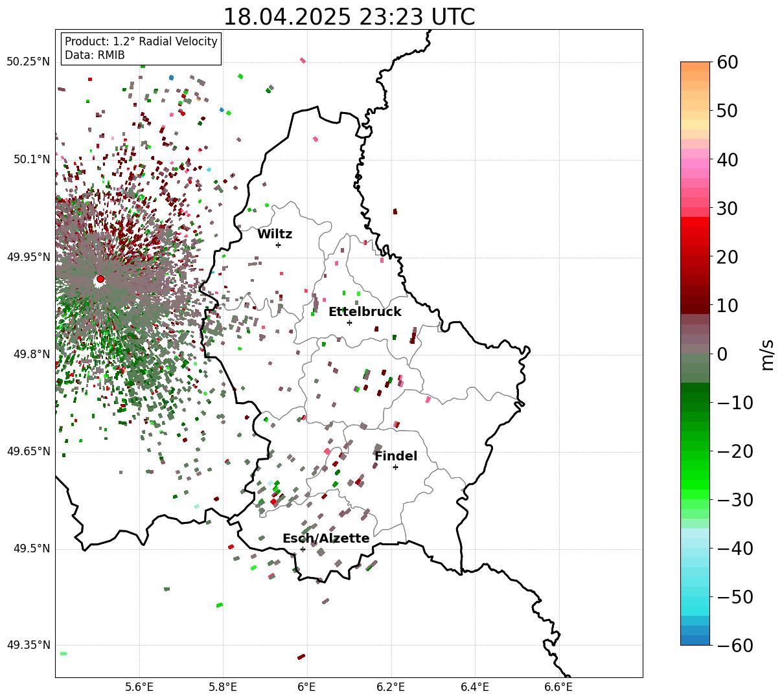Click the 50.1°N latitude tick label
The width and height of the screenshot is (782, 700).
[x=32, y=159]
